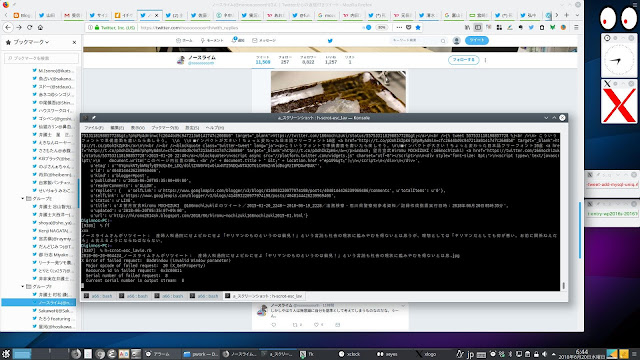Click the blue Twitter bird extension icon in toolbar
640x360 pixels.
[x=531, y=27]
